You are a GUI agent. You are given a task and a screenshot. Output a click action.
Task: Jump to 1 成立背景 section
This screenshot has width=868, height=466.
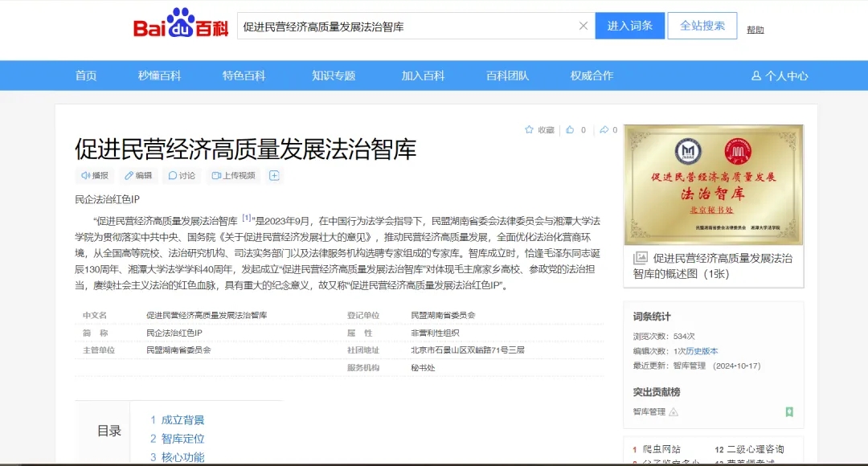click(x=177, y=420)
